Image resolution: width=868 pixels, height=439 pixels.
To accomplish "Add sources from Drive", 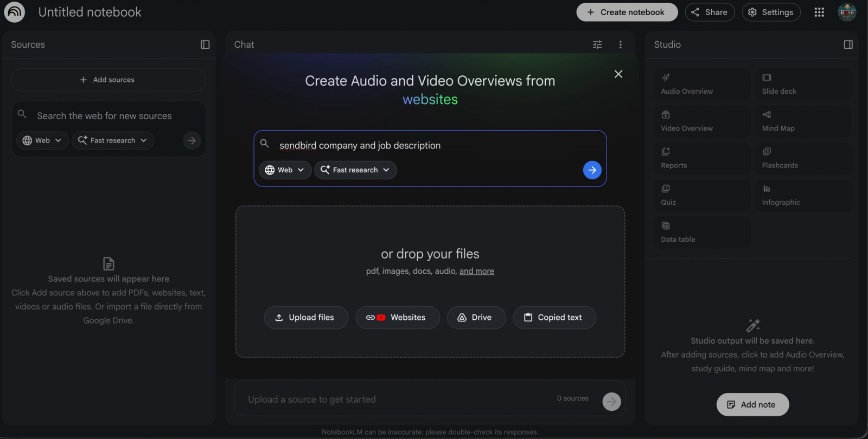I will (476, 318).
